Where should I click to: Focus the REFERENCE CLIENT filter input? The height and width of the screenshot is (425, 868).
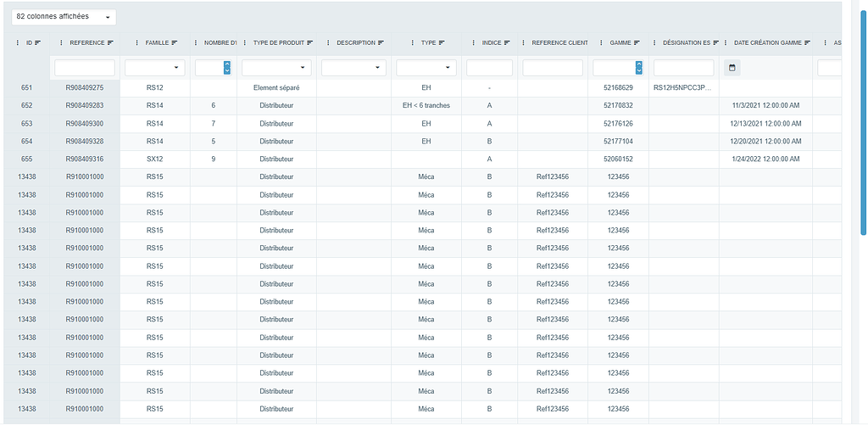pyautogui.click(x=553, y=68)
